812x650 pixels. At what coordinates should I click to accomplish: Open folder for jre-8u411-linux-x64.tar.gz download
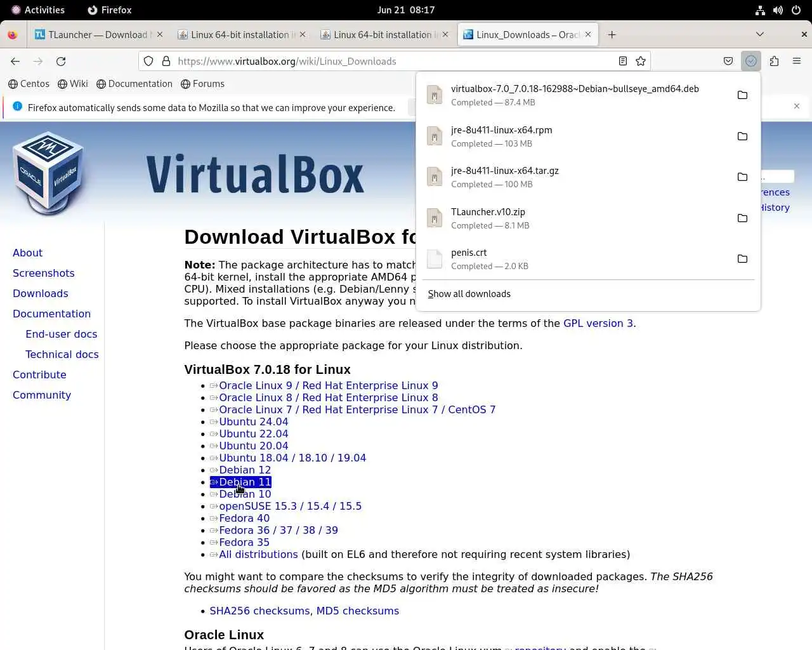point(742,177)
